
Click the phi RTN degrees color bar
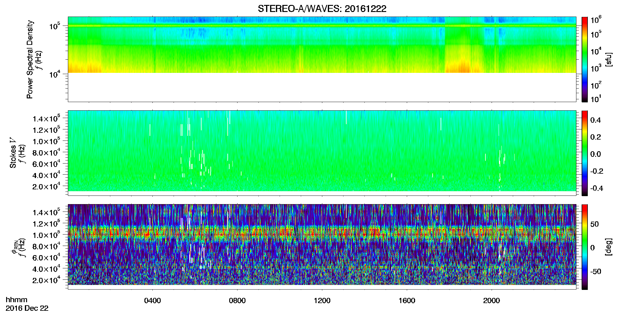point(585,247)
